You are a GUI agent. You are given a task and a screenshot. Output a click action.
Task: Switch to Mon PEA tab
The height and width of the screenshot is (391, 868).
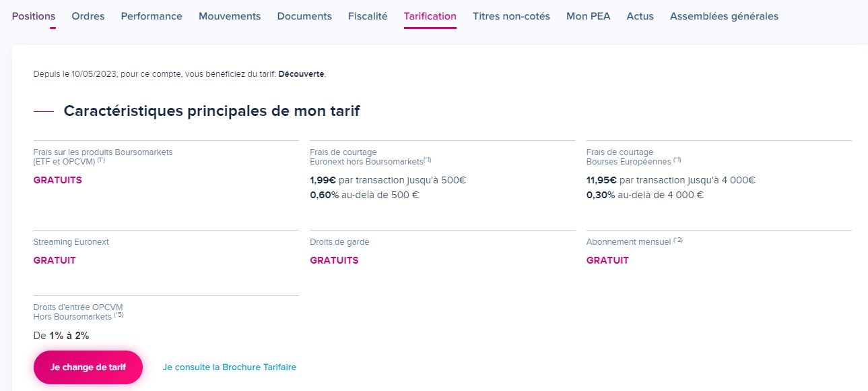tap(589, 16)
